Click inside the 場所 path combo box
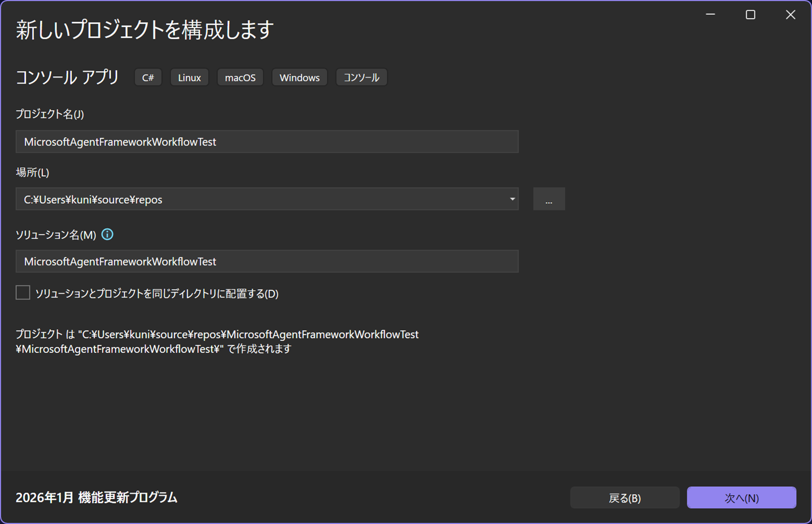Image resolution: width=812 pixels, height=524 pixels. 260,199
